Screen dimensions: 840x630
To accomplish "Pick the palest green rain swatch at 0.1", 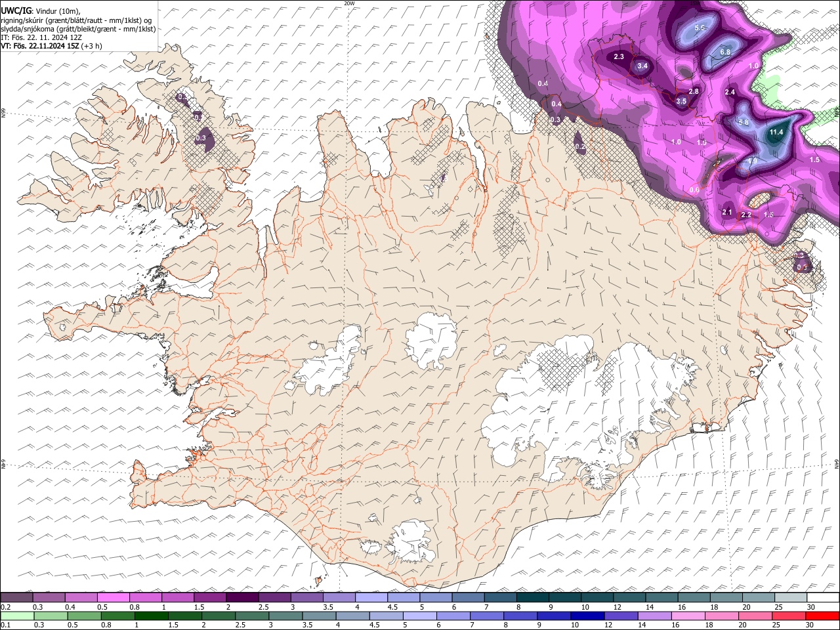I will [17, 616].
